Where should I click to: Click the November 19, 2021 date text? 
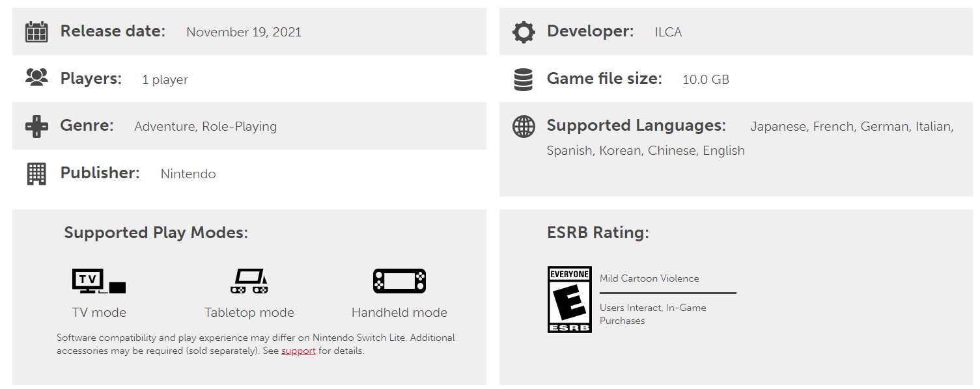[x=244, y=32]
